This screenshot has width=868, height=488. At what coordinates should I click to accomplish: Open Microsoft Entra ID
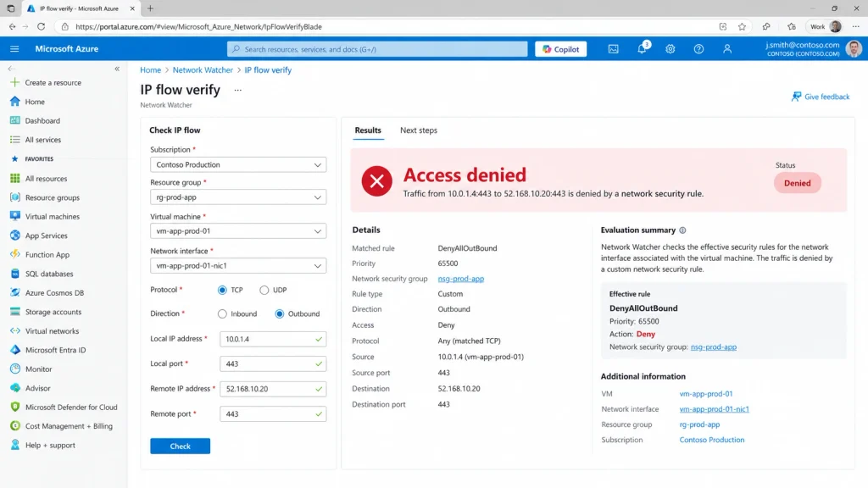(x=55, y=350)
